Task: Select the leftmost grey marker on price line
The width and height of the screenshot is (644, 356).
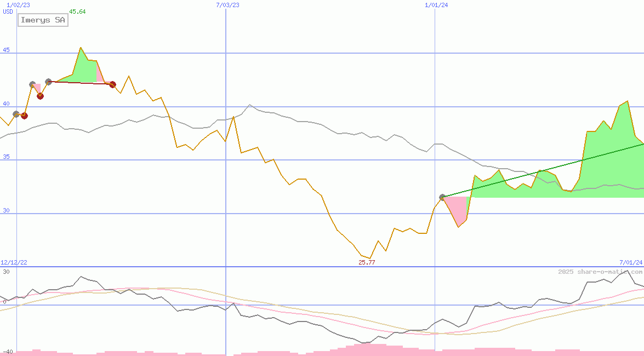Action: click(x=16, y=114)
